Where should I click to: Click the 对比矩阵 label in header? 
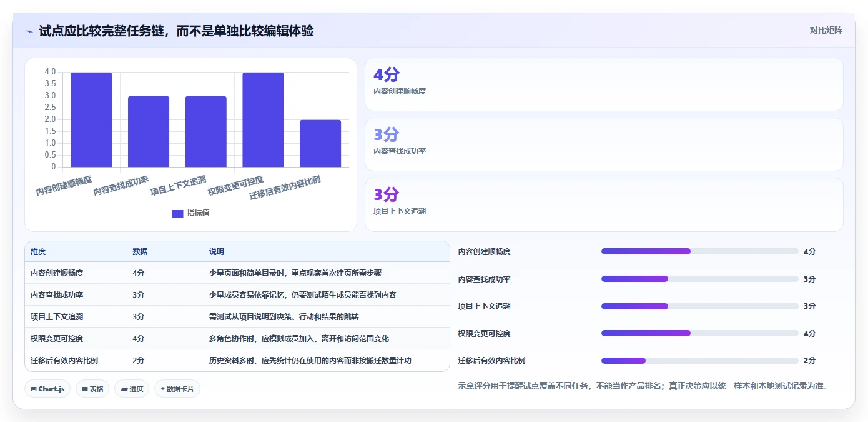coord(826,30)
